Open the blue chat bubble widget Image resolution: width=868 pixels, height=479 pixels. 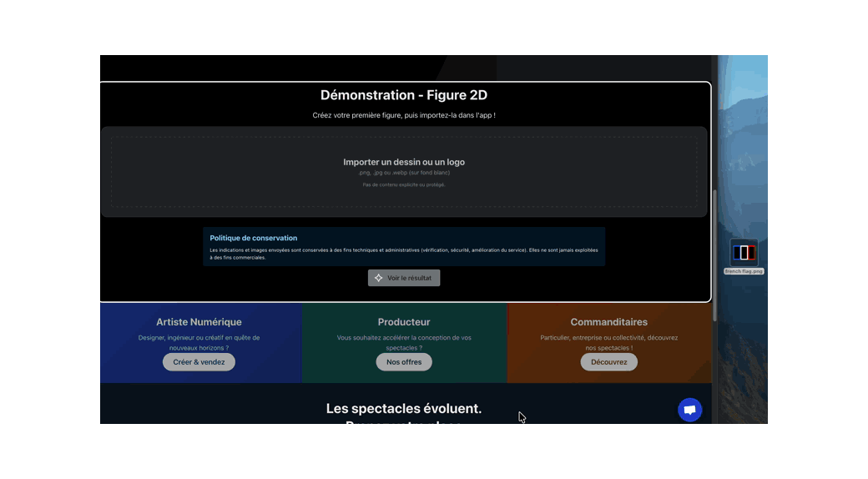[x=689, y=410]
